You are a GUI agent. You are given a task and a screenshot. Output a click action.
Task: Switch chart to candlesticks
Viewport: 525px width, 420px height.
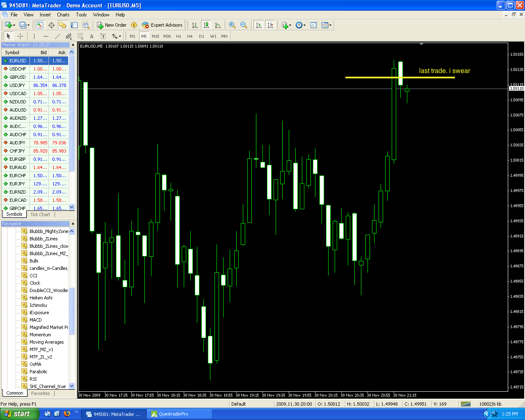click(206, 25)
